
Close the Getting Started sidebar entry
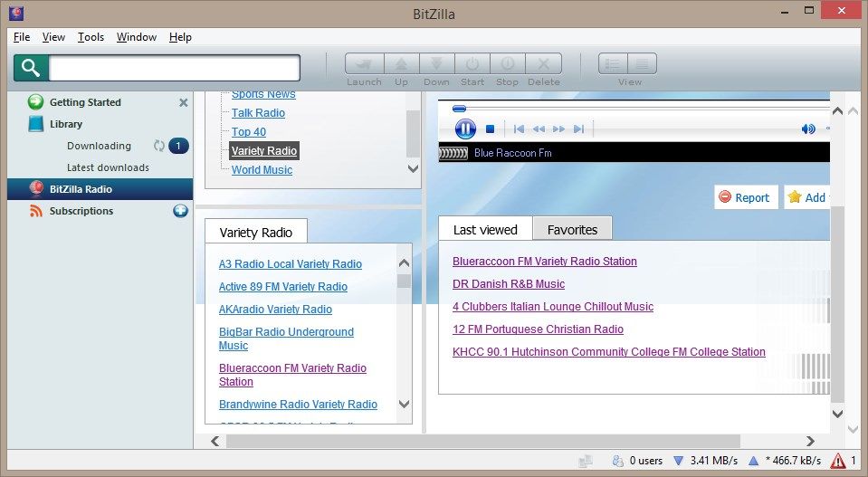[183, 102]
